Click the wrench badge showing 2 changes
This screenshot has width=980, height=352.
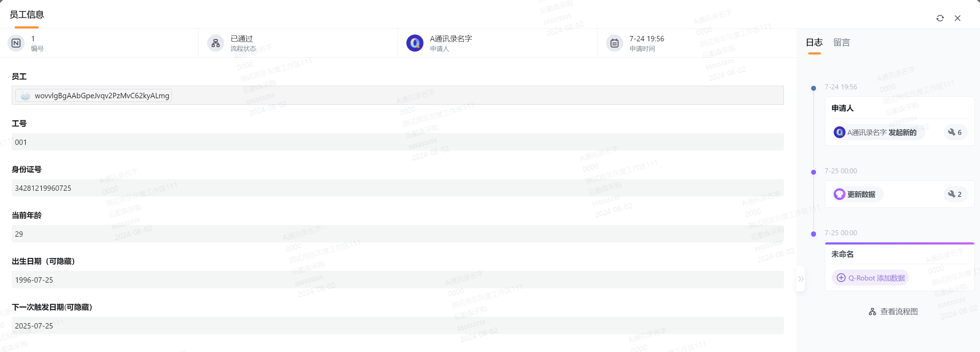(955, 194)
